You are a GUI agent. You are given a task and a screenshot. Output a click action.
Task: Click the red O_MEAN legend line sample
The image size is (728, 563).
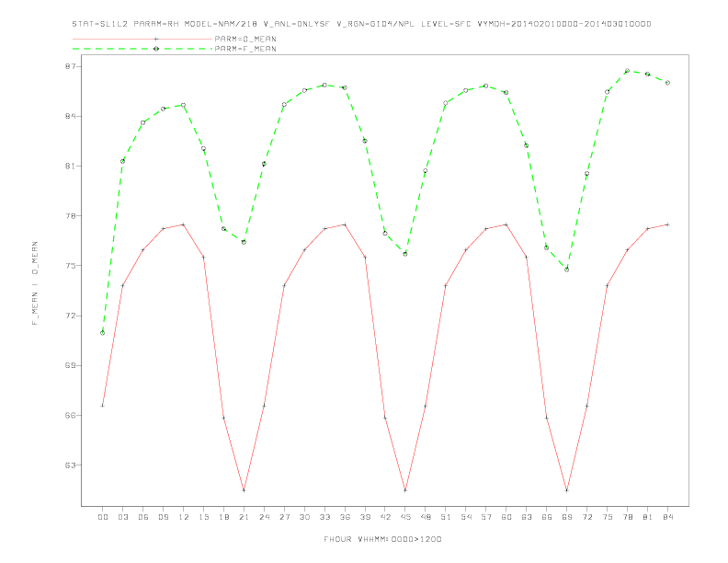click(x=142, y=39)
